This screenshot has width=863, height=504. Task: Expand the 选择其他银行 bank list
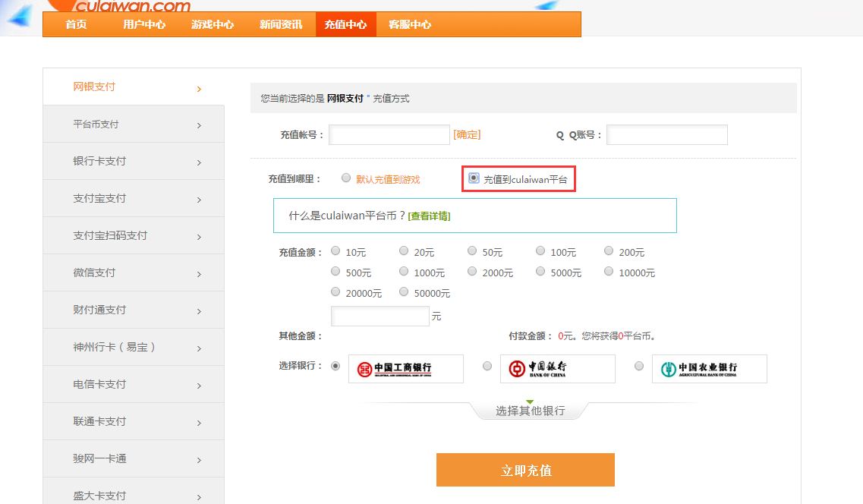(x=530, y=411)
